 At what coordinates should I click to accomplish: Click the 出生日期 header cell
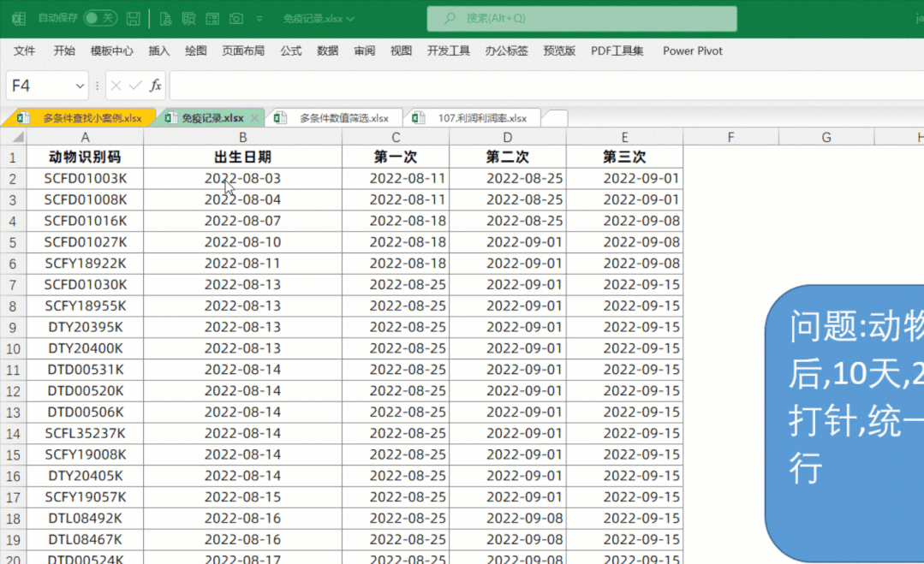coord(242,157)
